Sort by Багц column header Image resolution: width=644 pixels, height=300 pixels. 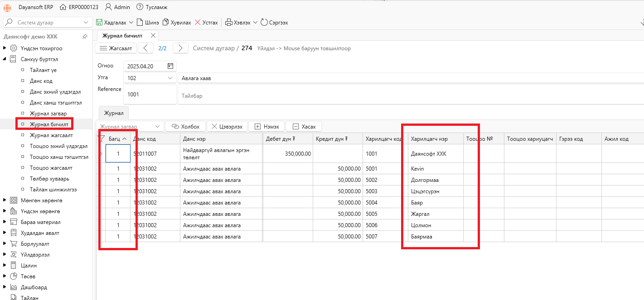(118, 138)
